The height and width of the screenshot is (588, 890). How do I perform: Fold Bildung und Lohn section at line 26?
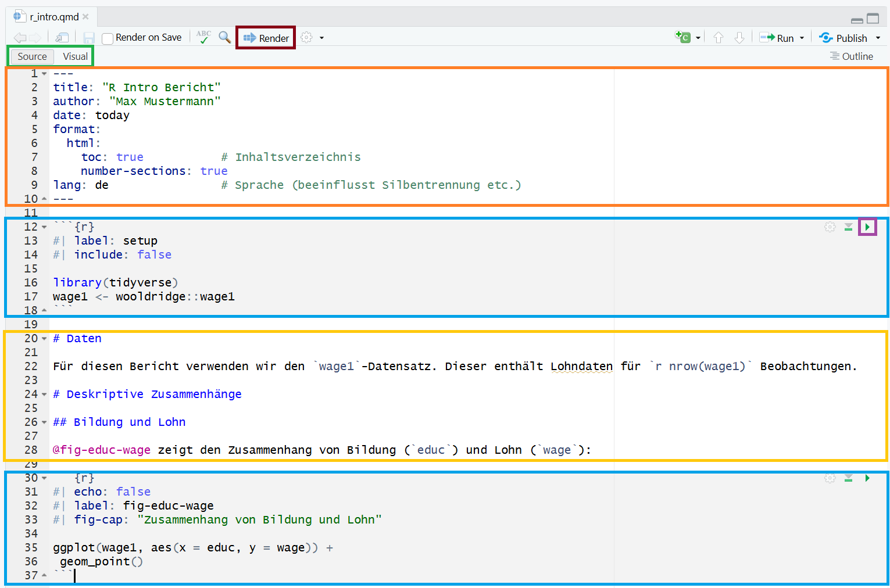point(44,422)
